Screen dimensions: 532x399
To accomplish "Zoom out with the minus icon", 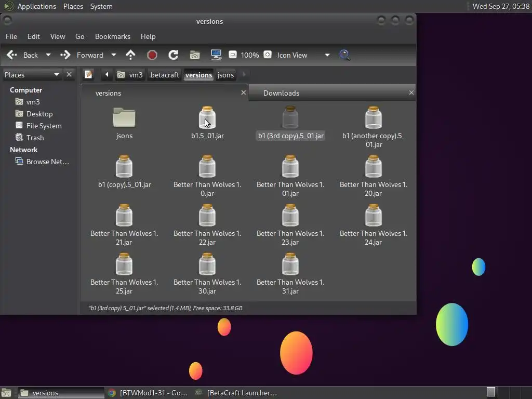I will [x=232, y=55].
